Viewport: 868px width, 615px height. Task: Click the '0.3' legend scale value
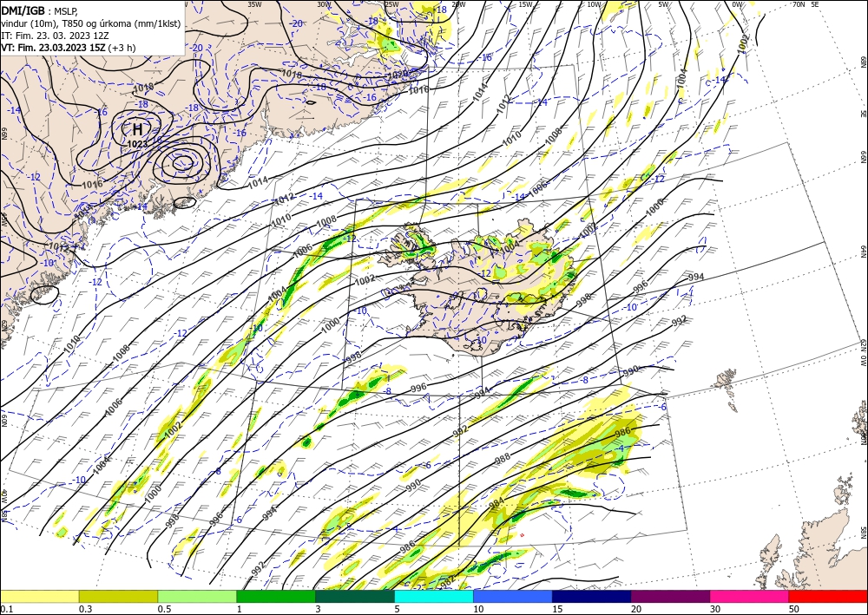85,609
